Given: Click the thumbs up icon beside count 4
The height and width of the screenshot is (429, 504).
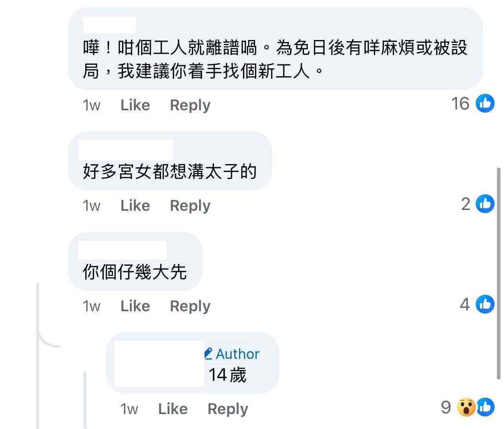Looking at the screenshot, I should (x=486, y=305).
